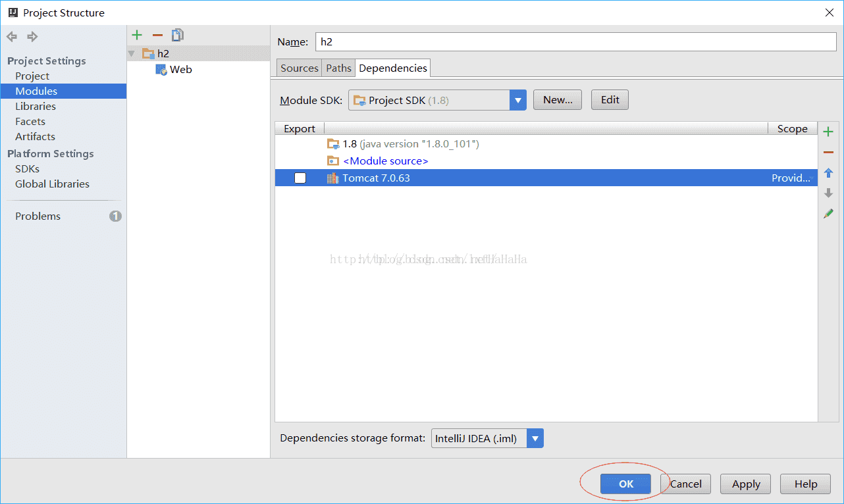Open the Problems entry

38,216
